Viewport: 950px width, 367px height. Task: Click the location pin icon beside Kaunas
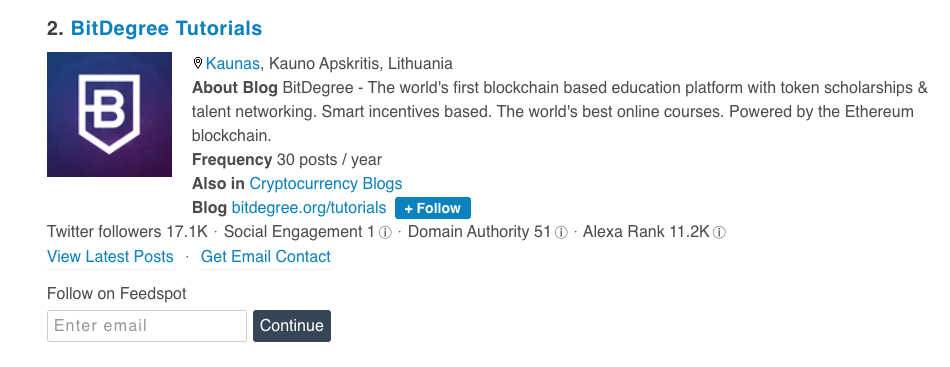[x=198, y=62]
